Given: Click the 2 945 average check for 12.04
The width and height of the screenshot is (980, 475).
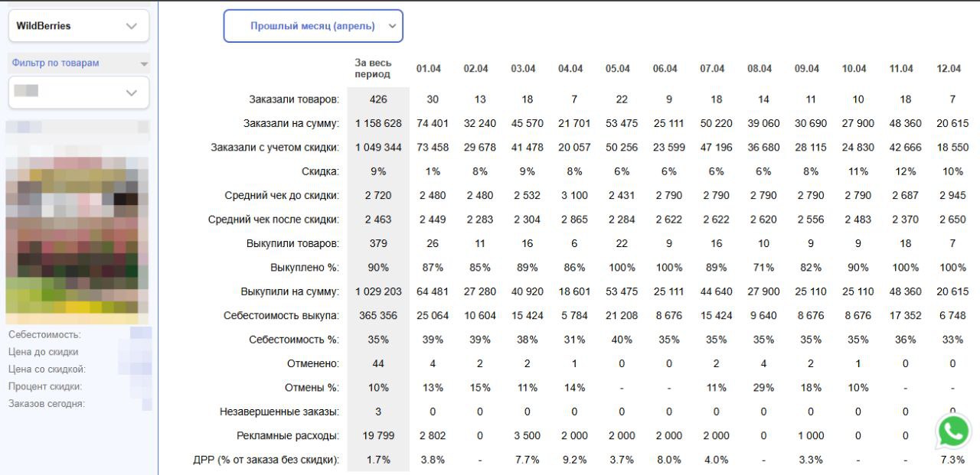Looking at the screenshot, I should point(953,196).
